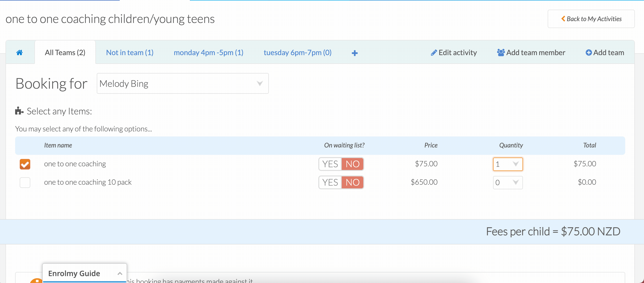Click the plus-circle icon for Add team
This screenshot has width=644, height=283.
[x=588, y=53]
